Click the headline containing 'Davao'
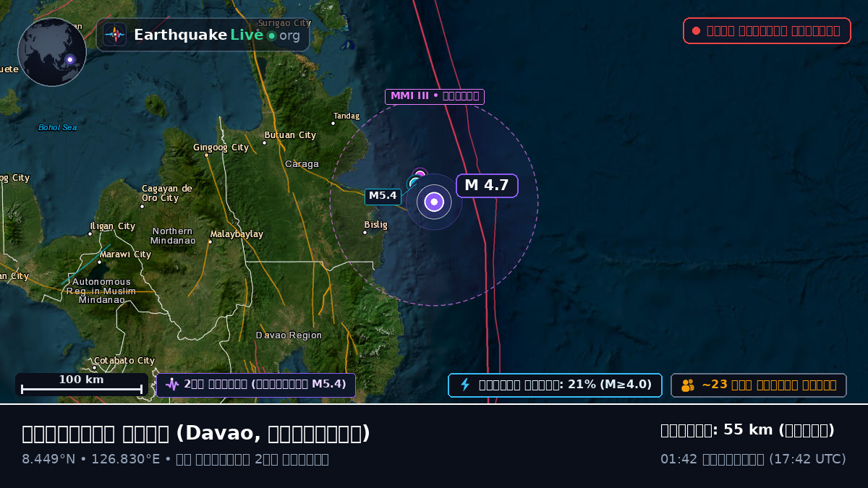Viewport: 868px width, 488px height. (196, 433)
